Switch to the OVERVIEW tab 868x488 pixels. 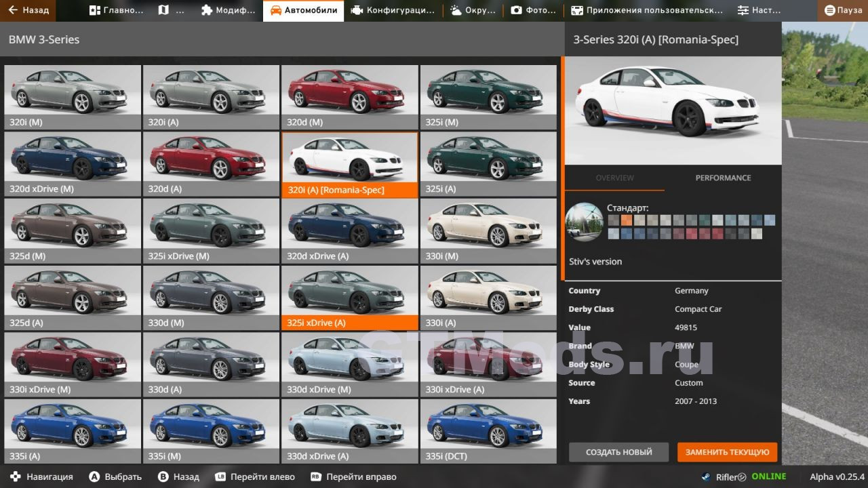click(614, 178)
